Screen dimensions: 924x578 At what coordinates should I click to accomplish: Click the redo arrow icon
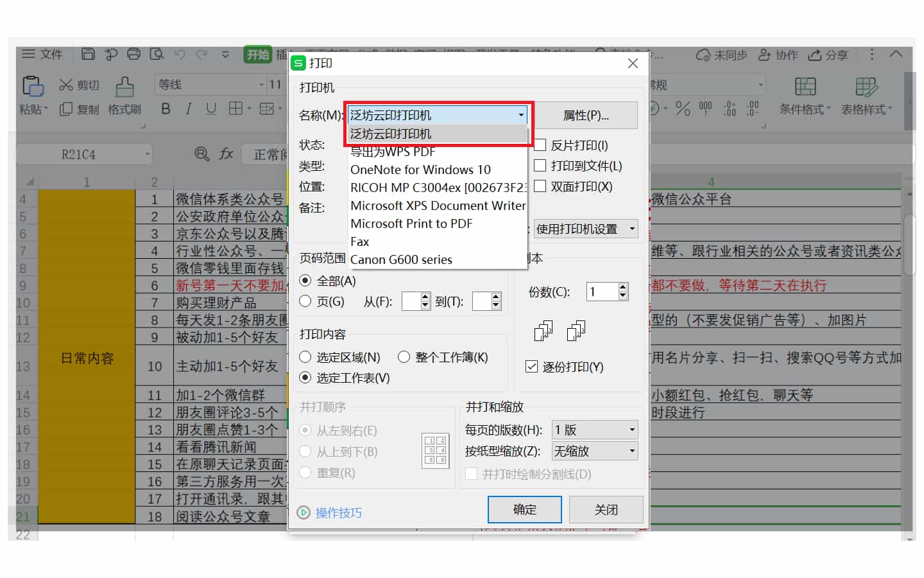click(x=202, y=55)
